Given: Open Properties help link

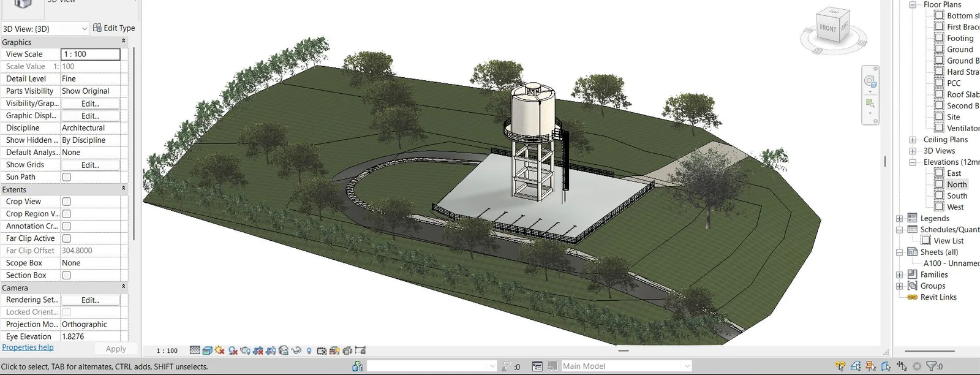Looking at the screenshot, I should click(28, 347).
